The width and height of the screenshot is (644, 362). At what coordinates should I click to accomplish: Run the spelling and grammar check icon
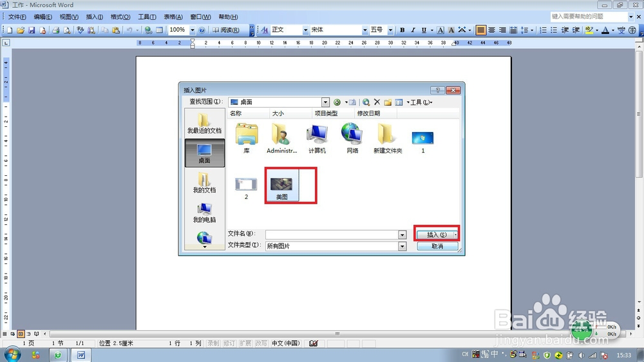80,30
